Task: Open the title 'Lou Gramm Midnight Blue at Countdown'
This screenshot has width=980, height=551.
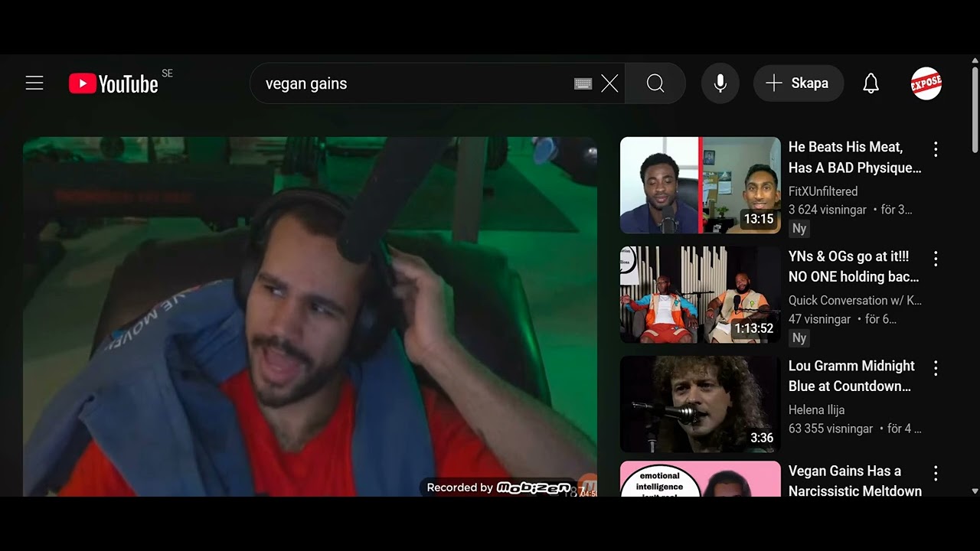Action: click(851, 377)
